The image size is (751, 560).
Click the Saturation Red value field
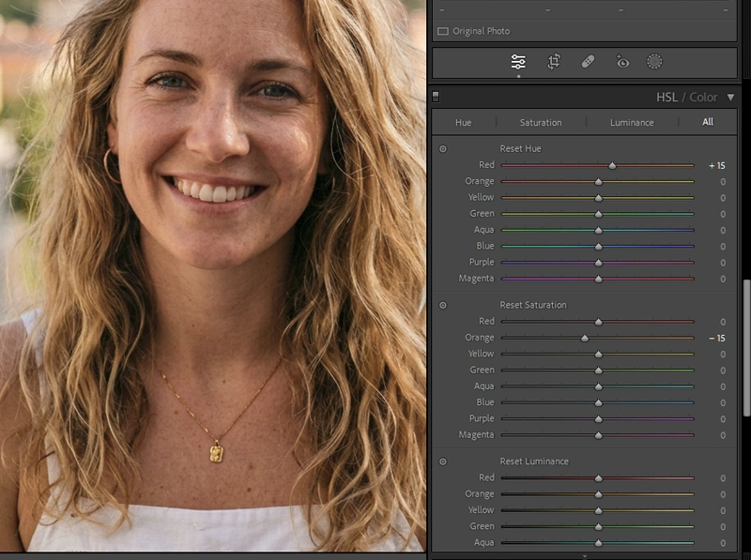point(723,322)
